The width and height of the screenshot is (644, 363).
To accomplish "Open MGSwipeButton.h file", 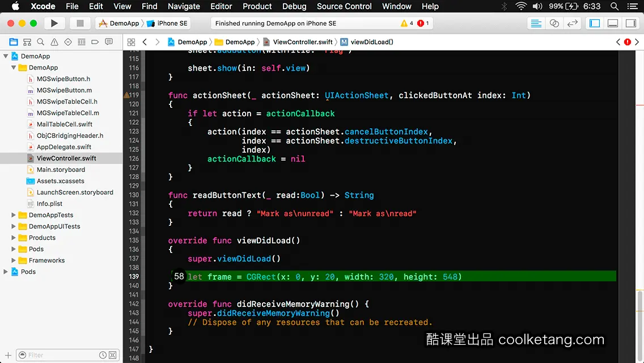I will [63, 79].
